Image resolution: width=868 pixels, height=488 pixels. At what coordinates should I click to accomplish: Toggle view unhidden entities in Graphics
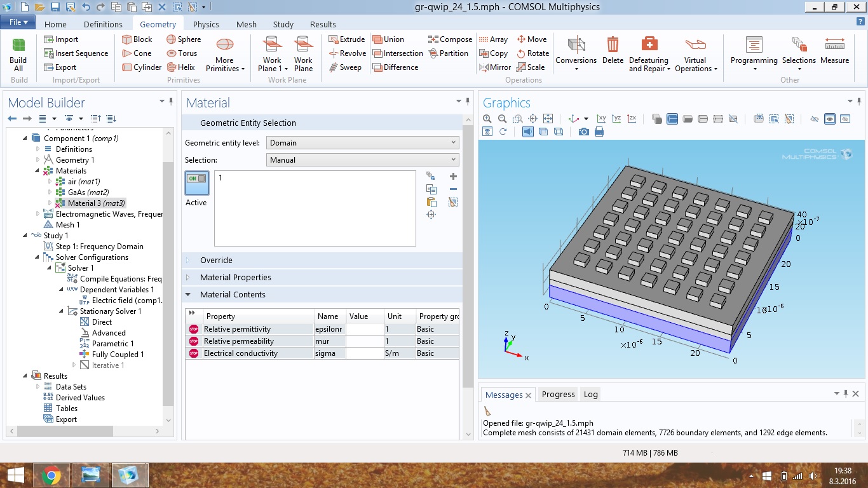829,119
